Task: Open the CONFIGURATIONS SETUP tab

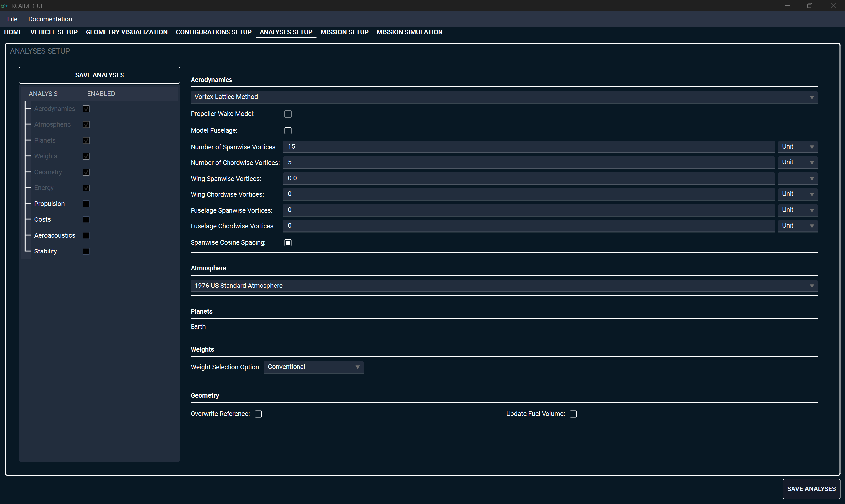Action: pos(214,32)
